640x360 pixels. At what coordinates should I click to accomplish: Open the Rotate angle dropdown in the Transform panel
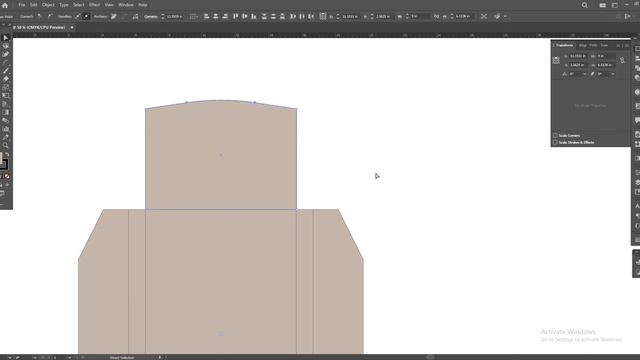[x=584, y=74]
